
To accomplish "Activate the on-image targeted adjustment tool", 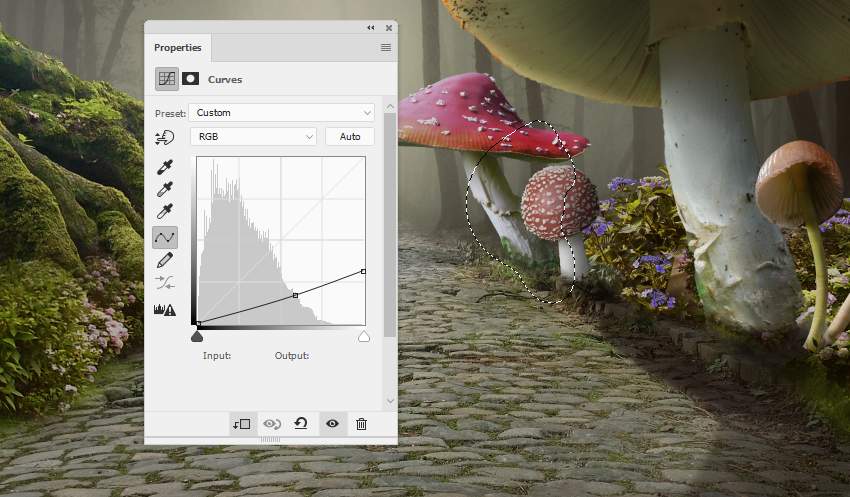I will pos(164,138).
